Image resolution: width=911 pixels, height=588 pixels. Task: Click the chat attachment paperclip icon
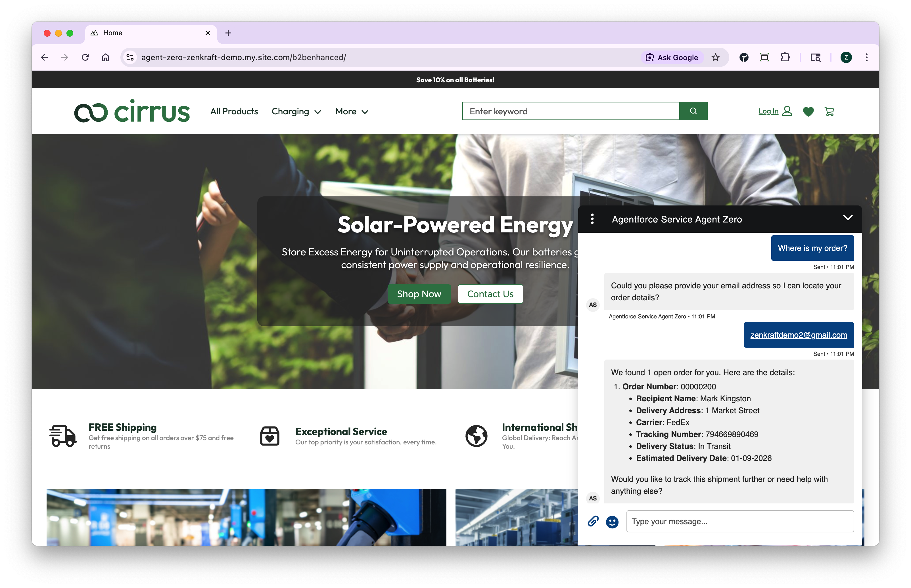pyautogui.click(x=593, y=521)
